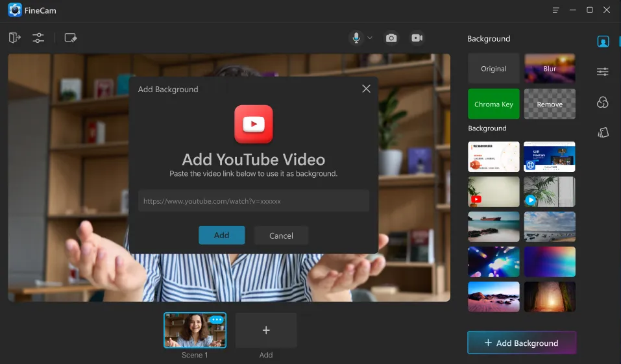Open the Filters overlapping circles icon in sidebar

pyautogui.click(x=603, y=102)
